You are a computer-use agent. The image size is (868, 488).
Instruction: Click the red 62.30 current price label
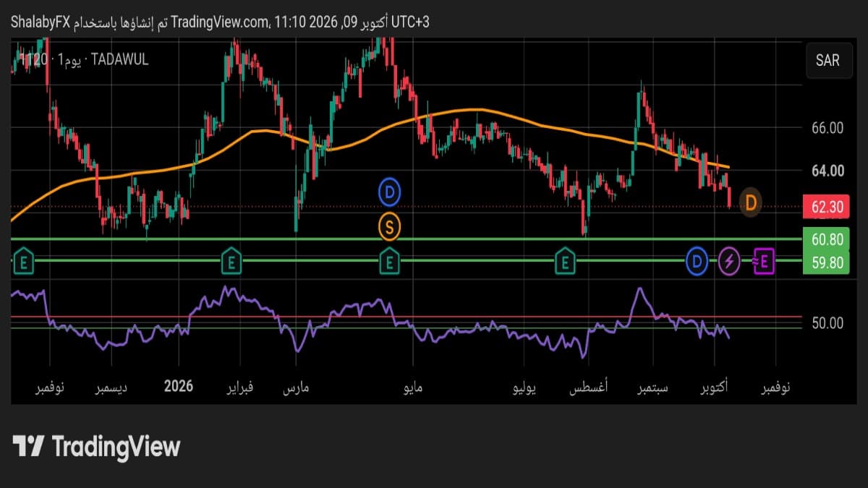827,207
